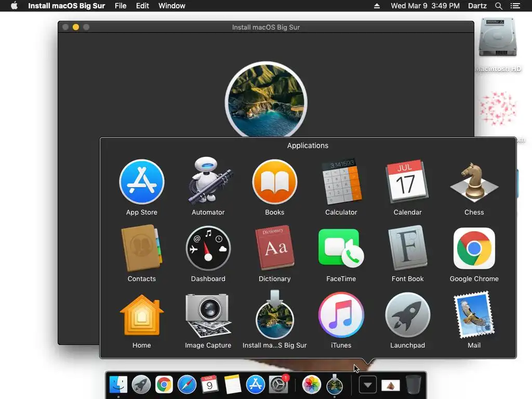
Task: Open App Store icon in the Dock
Action: 256,385
